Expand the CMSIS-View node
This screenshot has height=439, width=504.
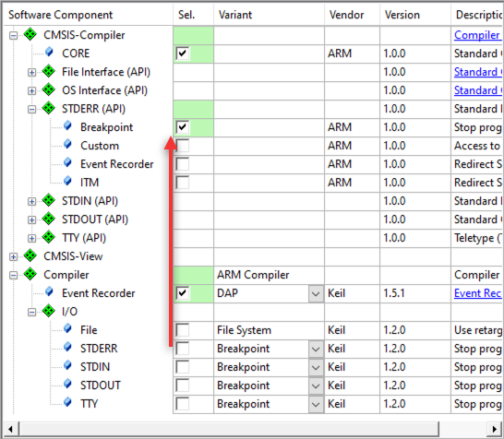13,256
